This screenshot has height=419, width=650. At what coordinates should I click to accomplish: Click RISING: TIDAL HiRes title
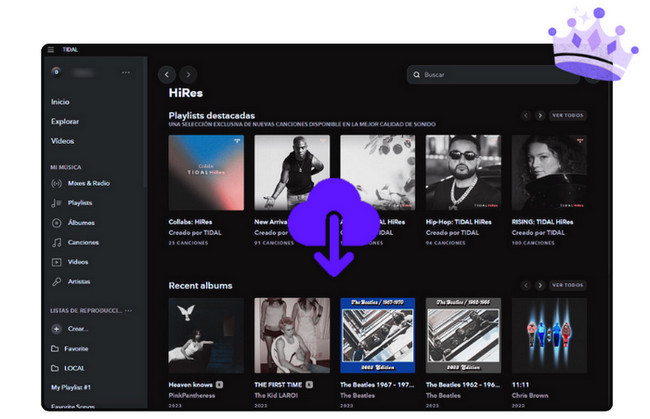[542, 222]
